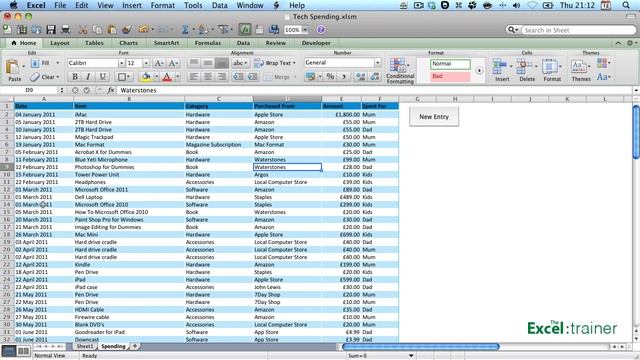Click the Borders icon in Font group
The image size is (640, 360).
click(121, 77)
